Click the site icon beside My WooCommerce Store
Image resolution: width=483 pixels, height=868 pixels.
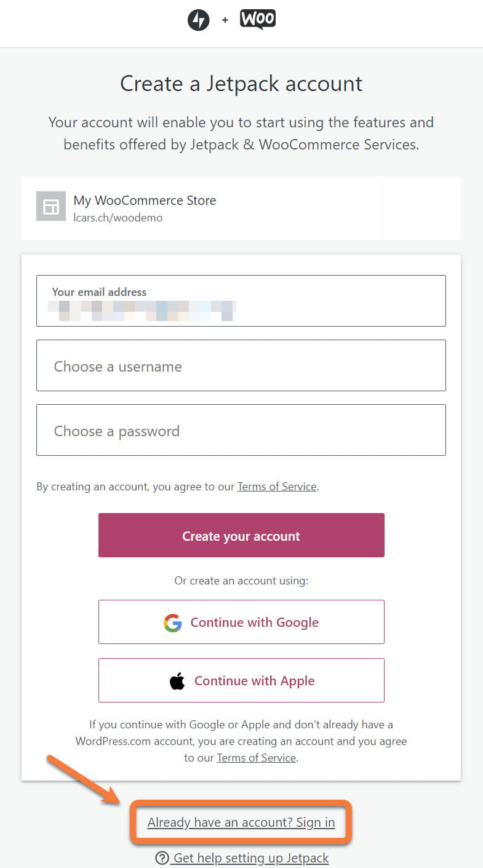(x=50, y=206)
